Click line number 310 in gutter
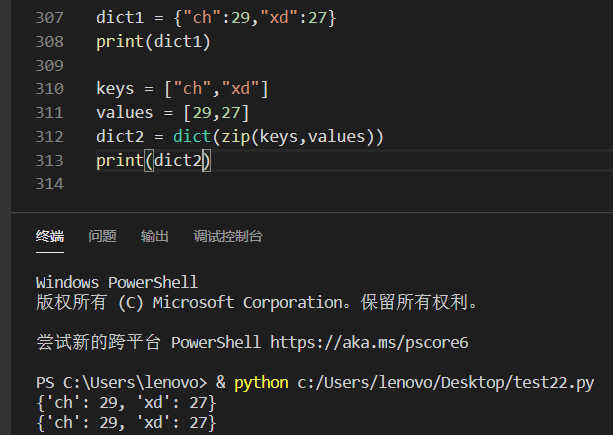The height and width of the screenshot is (435, 613). click(49, 89)
